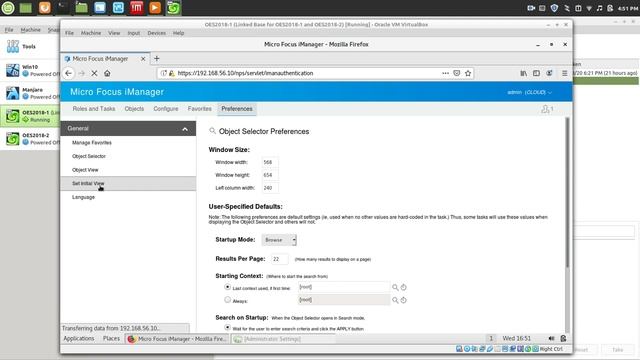Stop page loading with X button
The image size is (640, 360).
point(94,73)
